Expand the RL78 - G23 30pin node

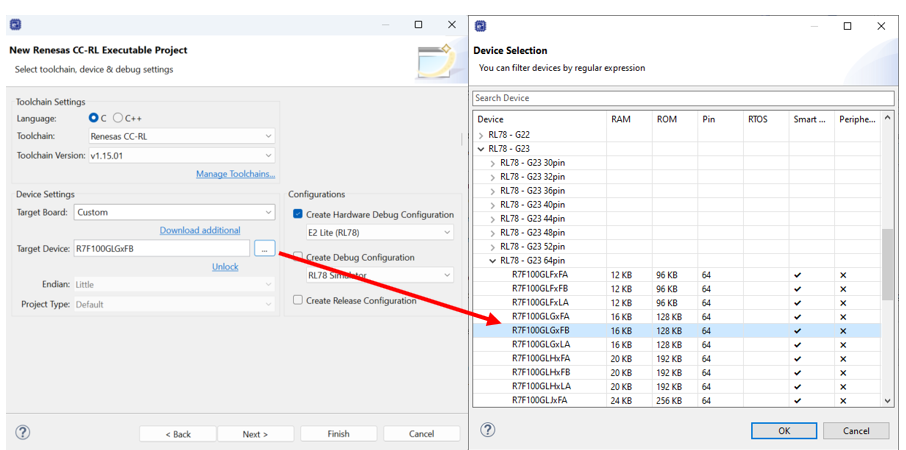[x=493, y=163]
